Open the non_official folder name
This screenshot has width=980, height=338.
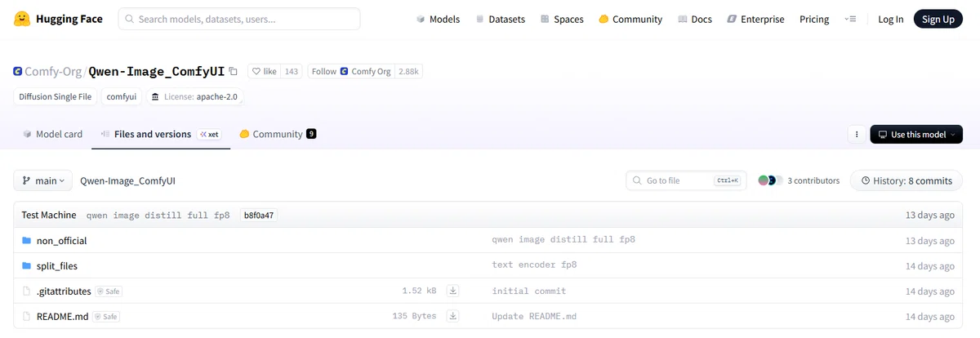[61, 241]
